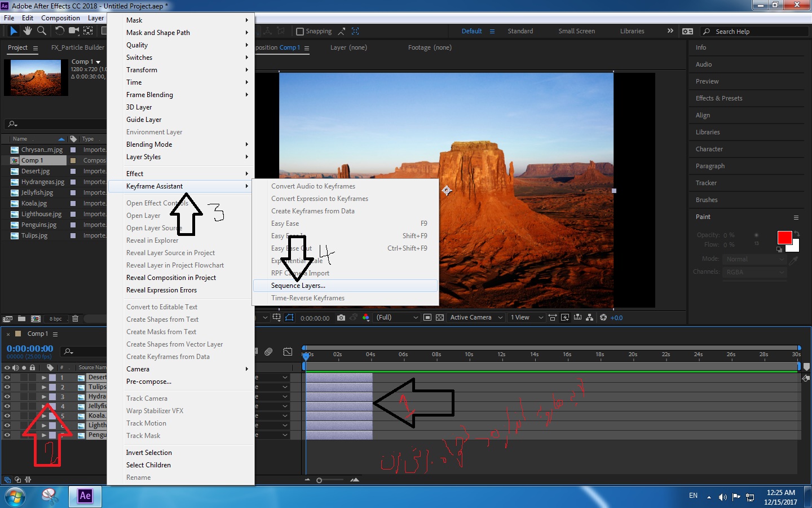Expand the Hydrangeas layer properties triangle
This screenshot has height=508, width=812.
point(43,397)
